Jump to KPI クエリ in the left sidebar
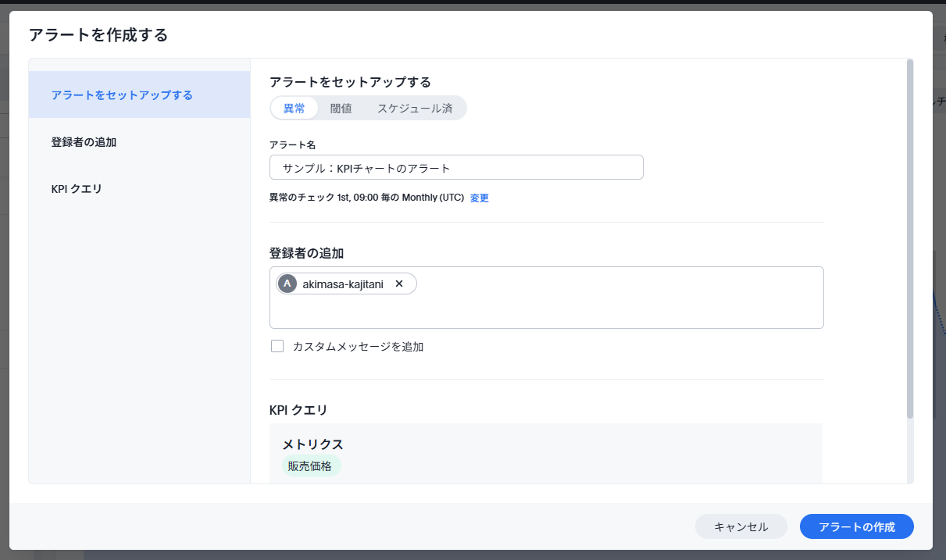The image size is (946, 560). (x=77, y=189)
